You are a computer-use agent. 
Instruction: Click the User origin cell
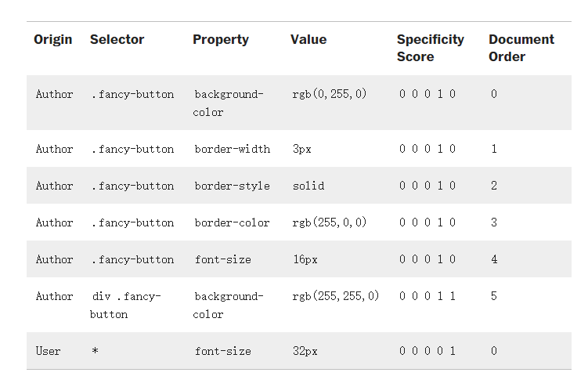pyautogui.click(x=48, y=351)
